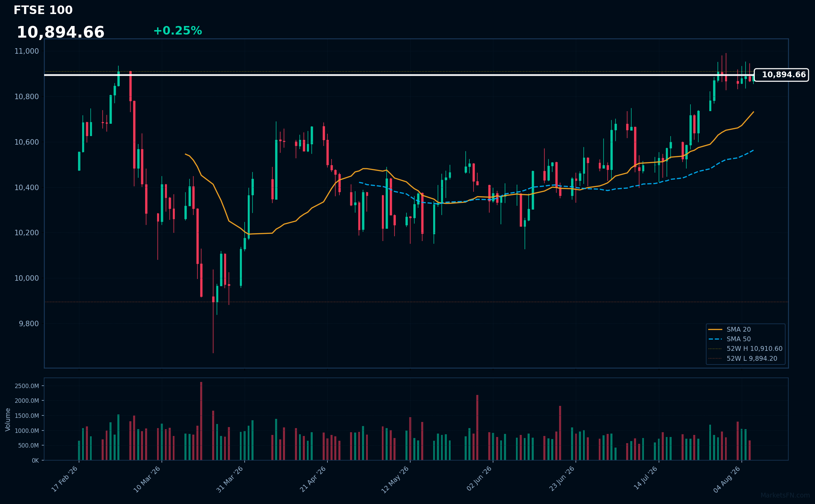Screen dimensions: 815x504
Task: Select the 11,000 price axis label
Action: click(x=27, y=51)
